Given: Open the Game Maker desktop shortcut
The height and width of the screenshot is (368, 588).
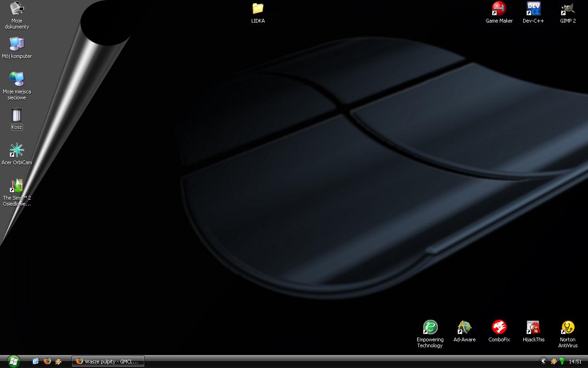Looking at the screenshot, I should click(499, 9).
